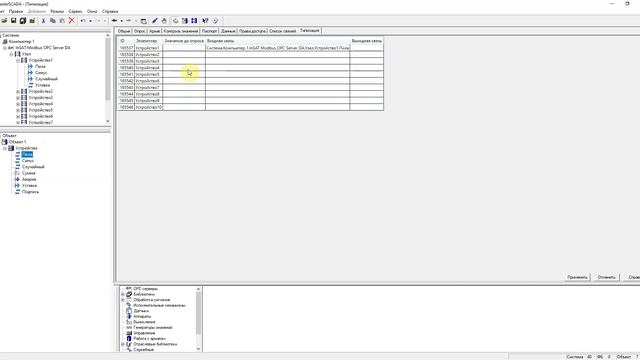
Task: Click the Значение до опроса cell for Устройство2
Action: click(x=184, y=55)
